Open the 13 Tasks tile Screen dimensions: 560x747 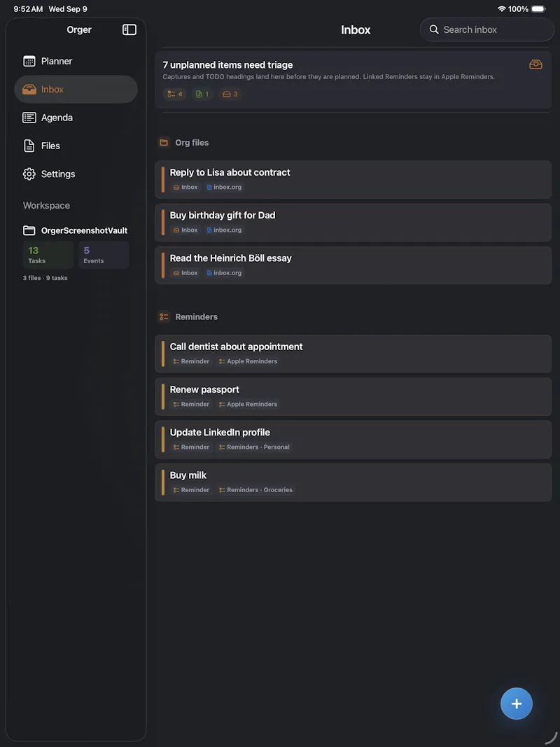click(x=48, y=255)
